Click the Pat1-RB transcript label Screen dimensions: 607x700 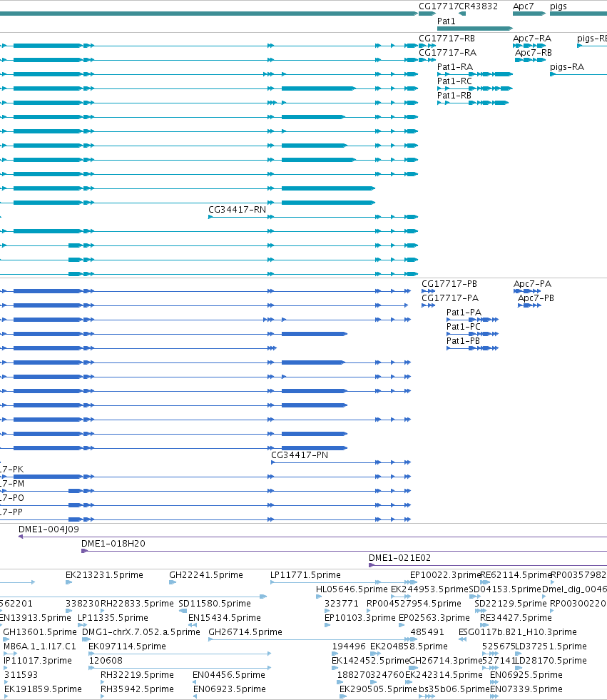point(454,96)
